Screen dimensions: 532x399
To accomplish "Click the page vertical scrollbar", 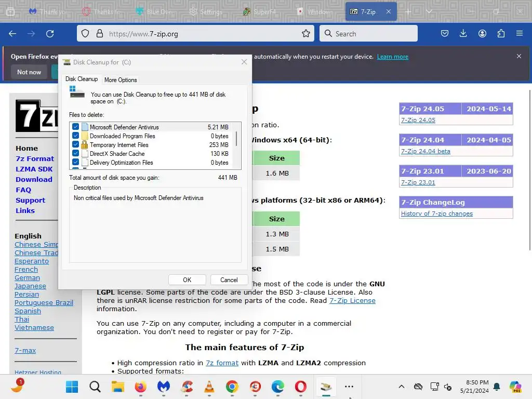I will (529, 170).
